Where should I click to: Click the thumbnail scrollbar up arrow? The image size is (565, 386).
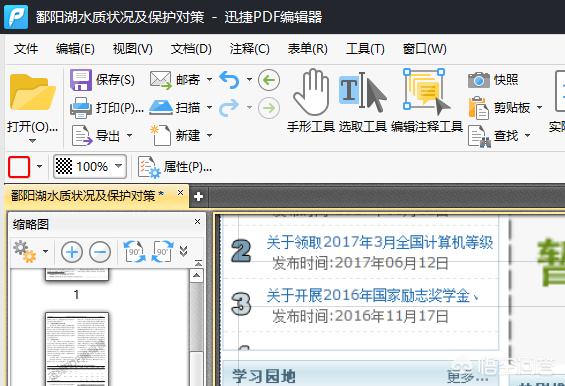tap(196, 276)
